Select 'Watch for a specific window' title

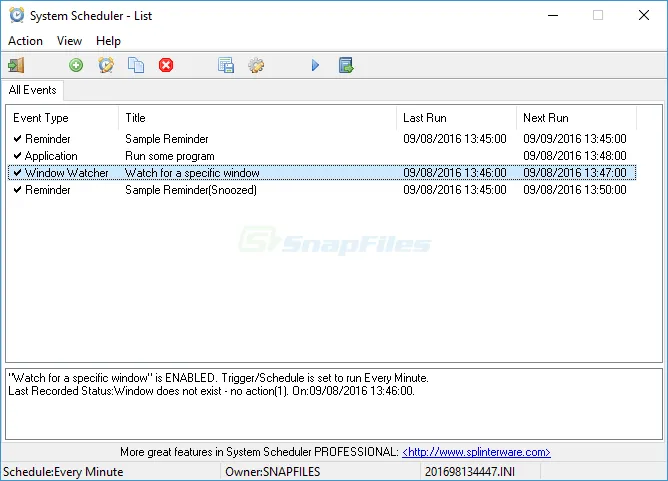(192, 173)
